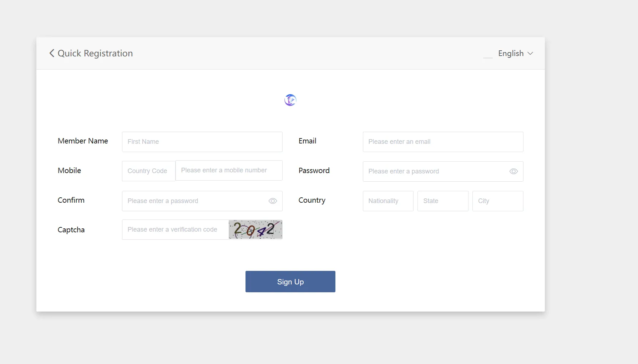Screen dimensions: 638x364
Task: Click the Password input field
Action: (436, 171)
